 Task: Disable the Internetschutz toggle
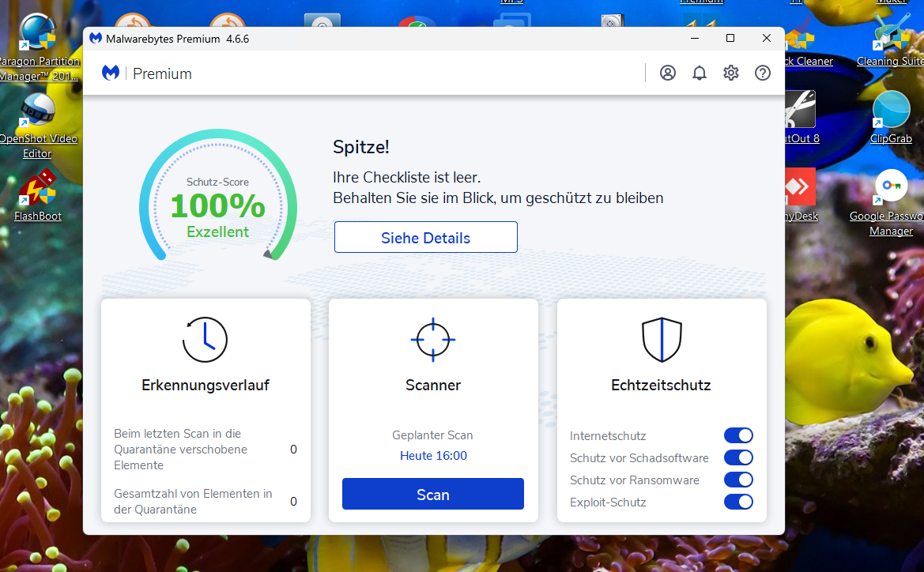pos(738,435)
